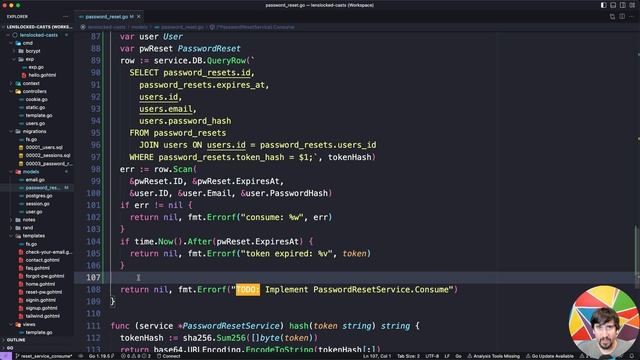
Task: Open the Customize Layout icon
Action: [632, 5]
